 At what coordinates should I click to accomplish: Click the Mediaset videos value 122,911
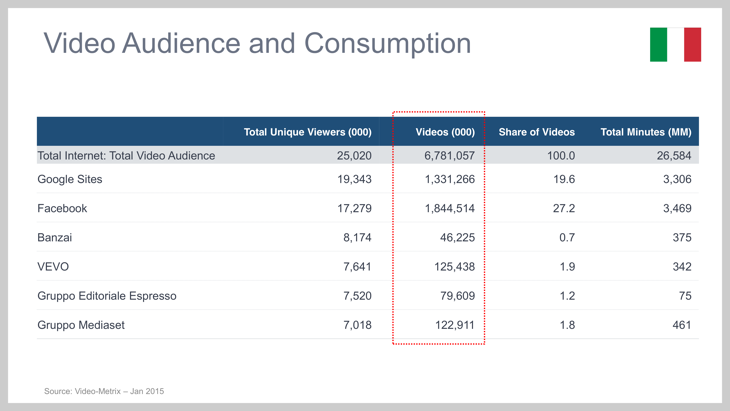(455, 325)
